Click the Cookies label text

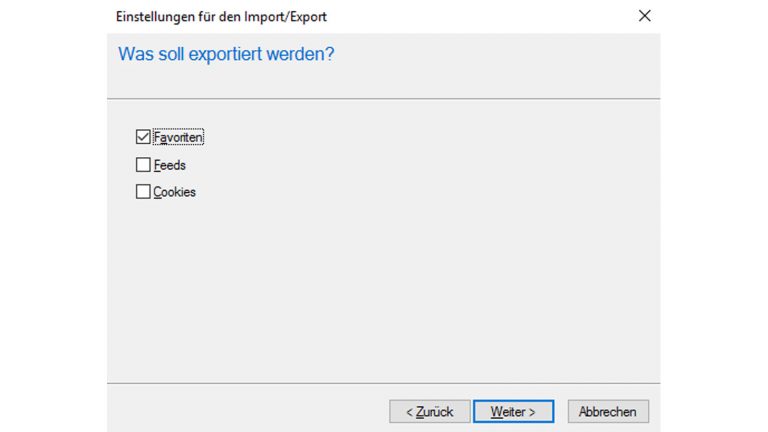(175, 192)
